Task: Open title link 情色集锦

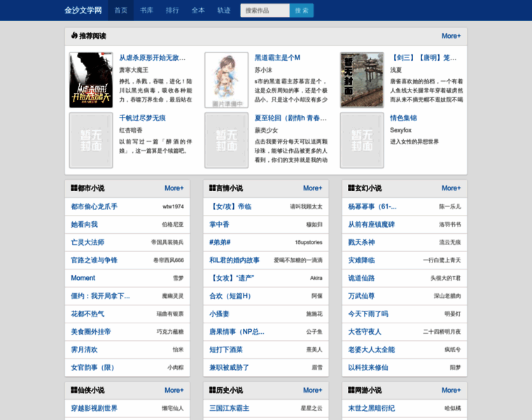Action: pyautogui.click(x=403, y=118)
